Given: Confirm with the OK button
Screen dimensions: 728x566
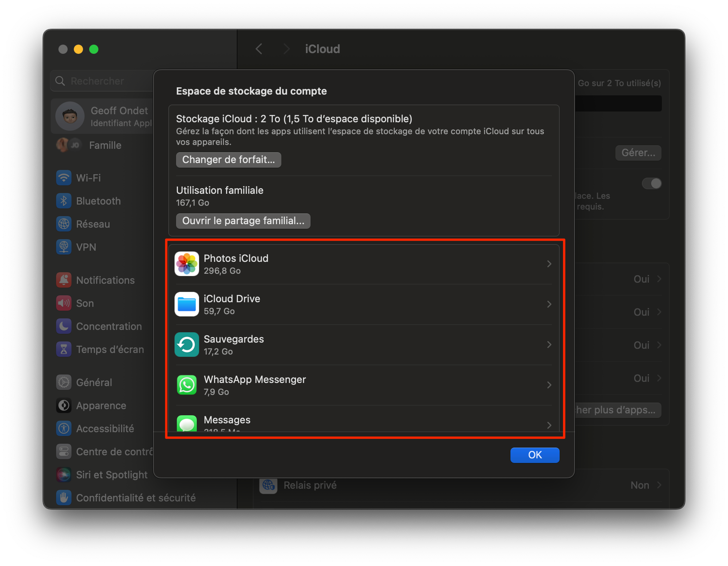Looking at the screenshot, I should click(535, 455).
